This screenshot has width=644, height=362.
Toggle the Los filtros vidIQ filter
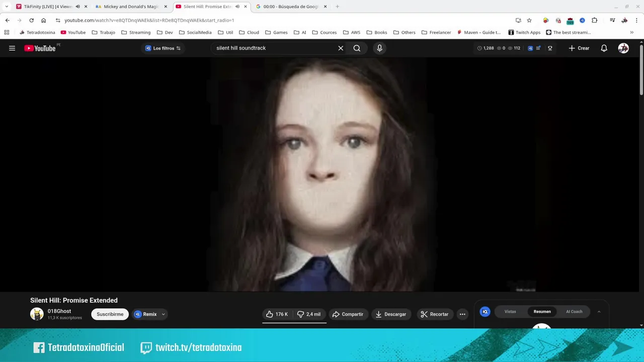pos(163,48)
